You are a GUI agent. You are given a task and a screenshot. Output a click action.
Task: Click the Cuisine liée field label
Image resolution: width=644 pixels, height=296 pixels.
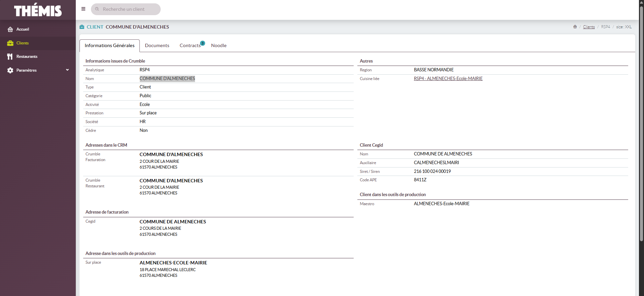[x=369, y=79]
